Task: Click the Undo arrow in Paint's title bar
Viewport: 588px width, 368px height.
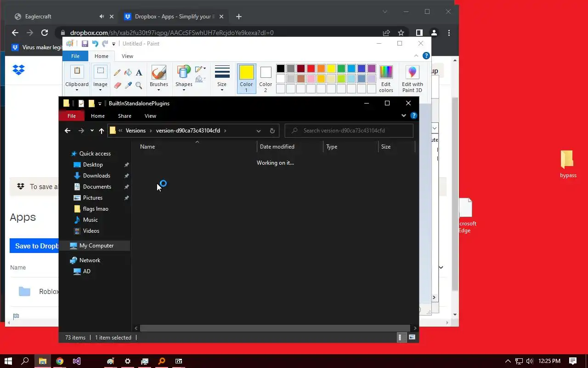Action: click(95, 44)
